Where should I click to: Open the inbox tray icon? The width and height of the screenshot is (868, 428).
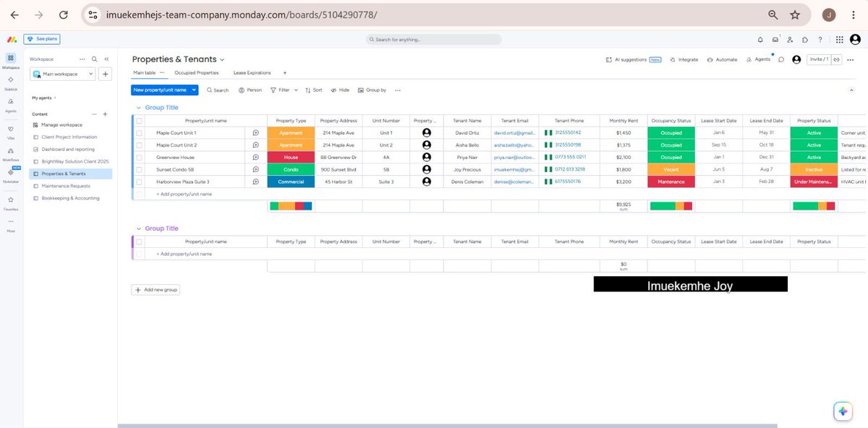point(775,40)
